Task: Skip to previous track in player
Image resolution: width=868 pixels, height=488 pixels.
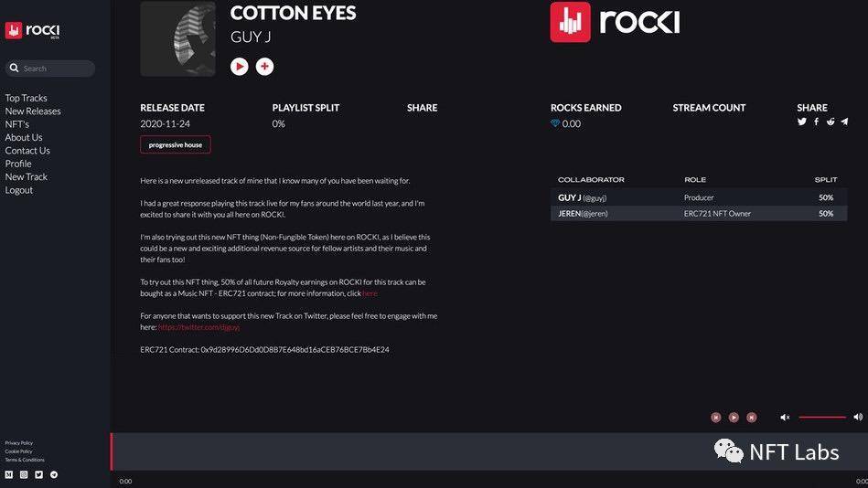Action: click(716, 417)
